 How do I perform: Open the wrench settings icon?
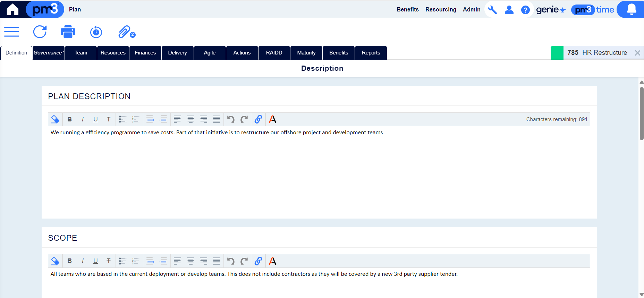coord(492,10)
